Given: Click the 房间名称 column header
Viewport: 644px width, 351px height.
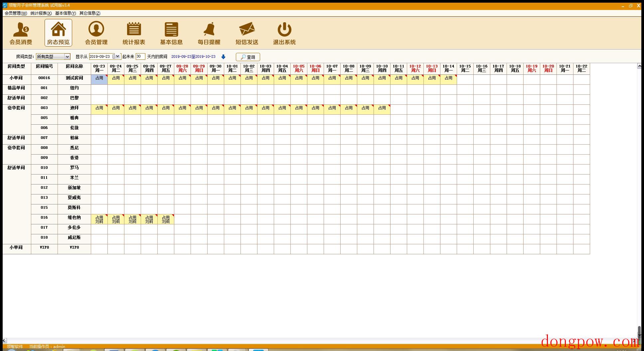Looking at the screenshot, I should [x=74, y=68].
